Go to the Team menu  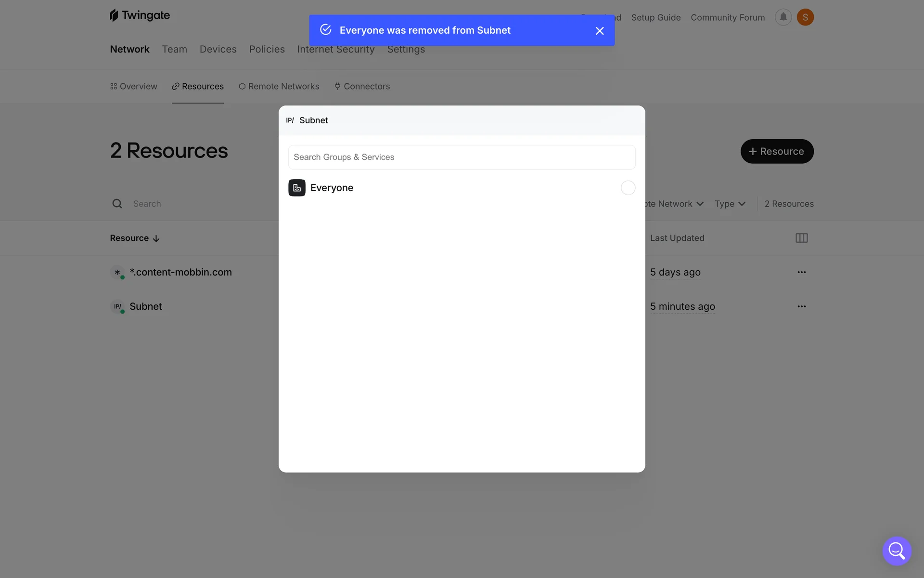pyautogui.click(x=174, y=49)
